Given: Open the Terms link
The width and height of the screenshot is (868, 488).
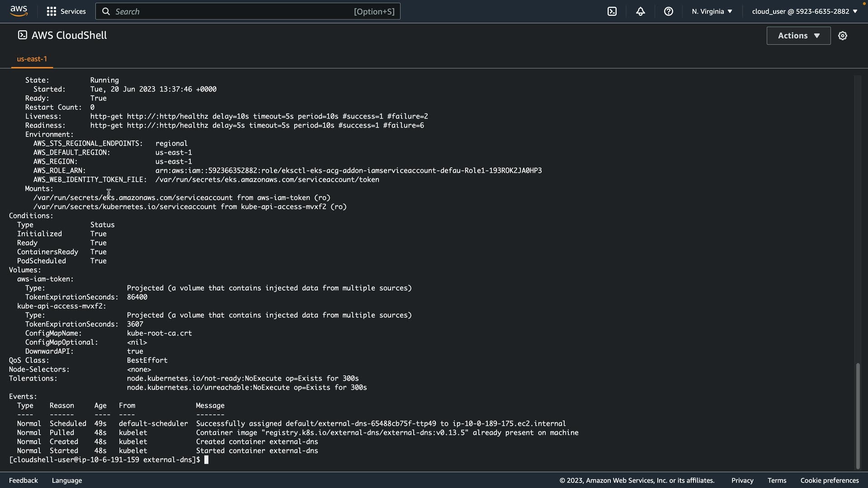Looking at the screenshot, I should click(x=777, y=480).
